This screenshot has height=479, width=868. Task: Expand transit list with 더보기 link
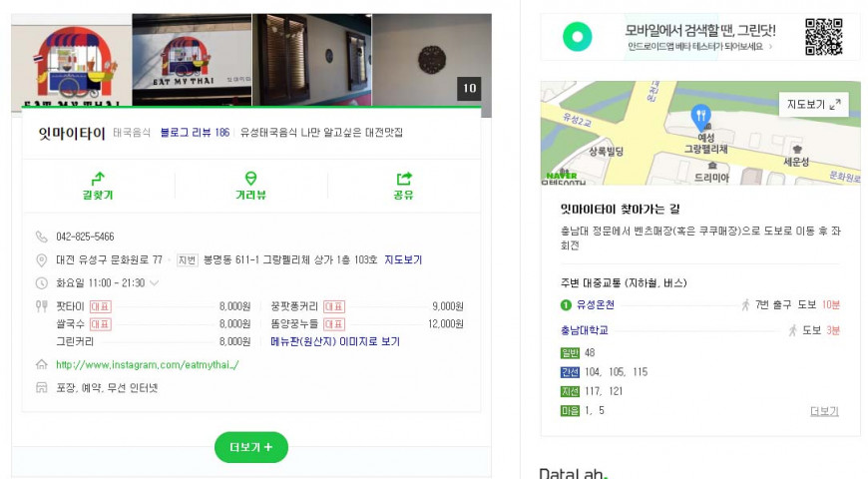pyautogui.click(x=824, y=411)
